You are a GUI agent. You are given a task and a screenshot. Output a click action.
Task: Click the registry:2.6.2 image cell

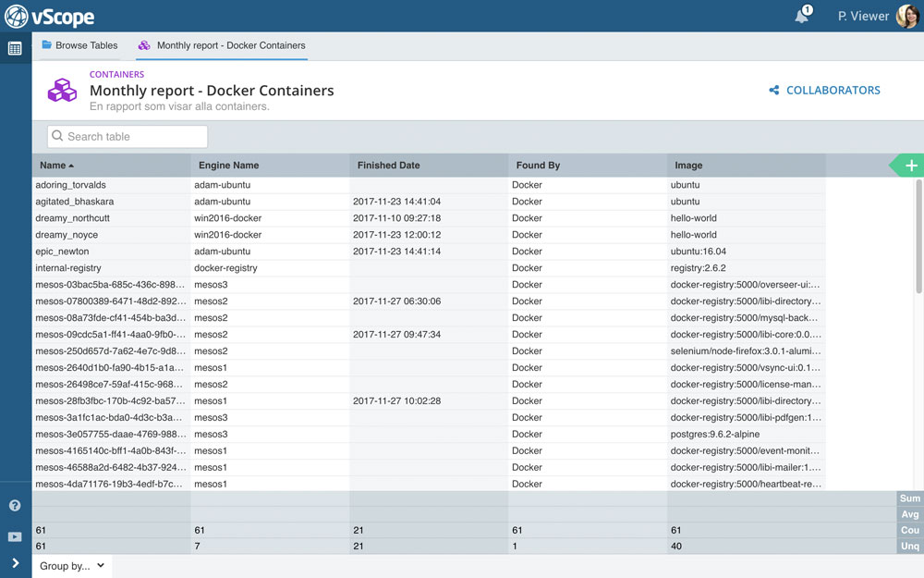[699, 268]
